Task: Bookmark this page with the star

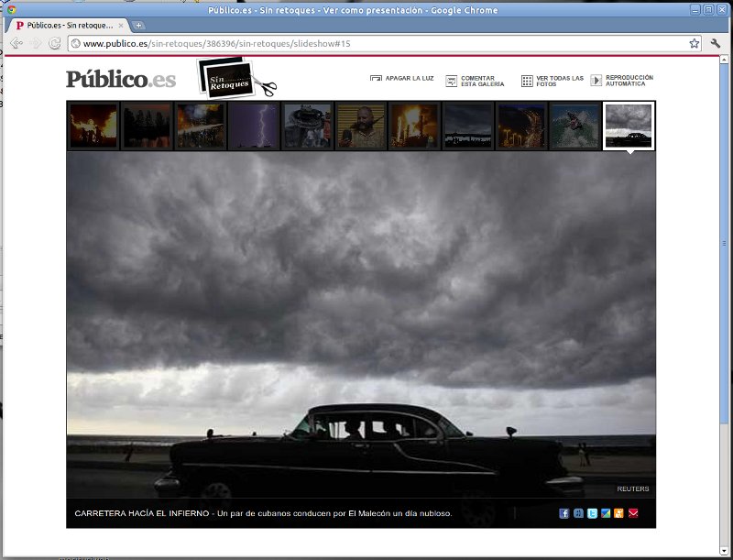Action: [695, 43]
